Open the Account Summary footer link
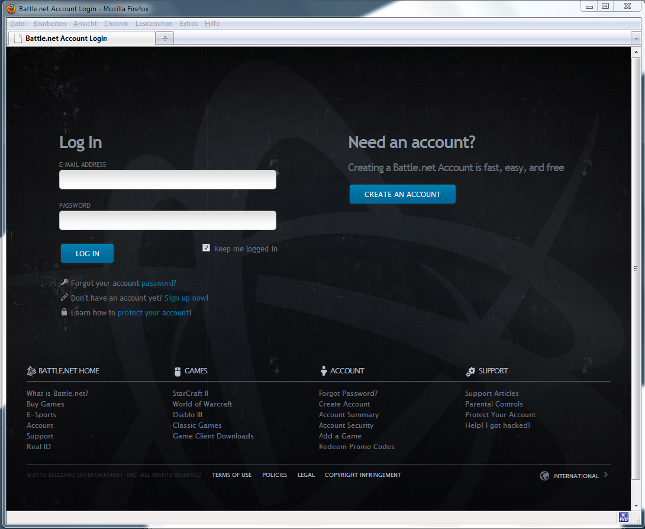 click(349, 415)
